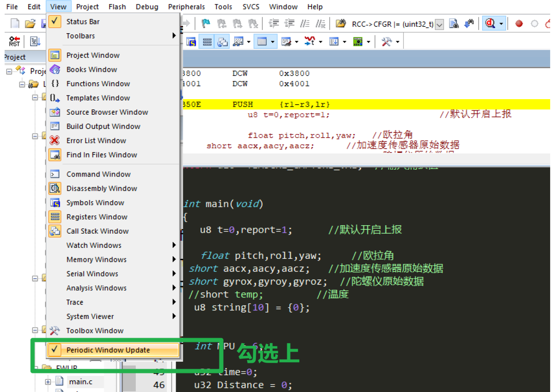Uncomment the selection using the toolbar icon
Screen dimensions: 551x392
[x=321, y=24]
